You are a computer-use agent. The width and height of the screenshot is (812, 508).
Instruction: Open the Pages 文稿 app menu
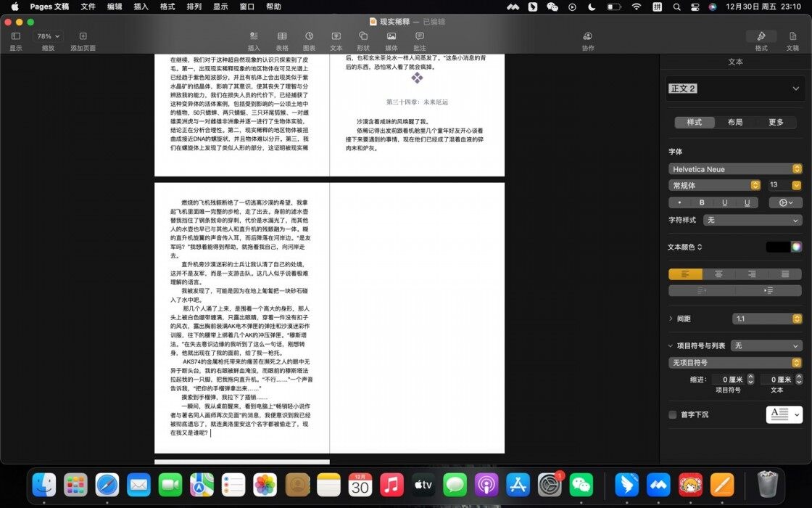[x=49, y=7]
